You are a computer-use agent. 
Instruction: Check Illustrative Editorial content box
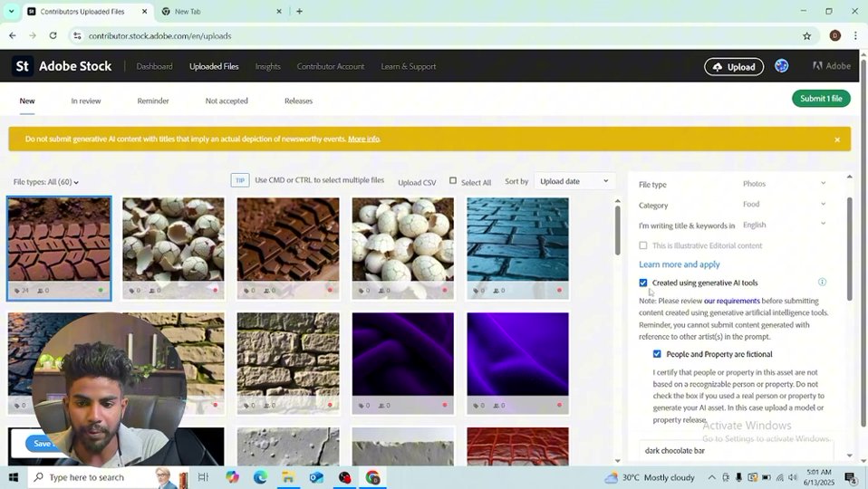(x=642, y=245)
